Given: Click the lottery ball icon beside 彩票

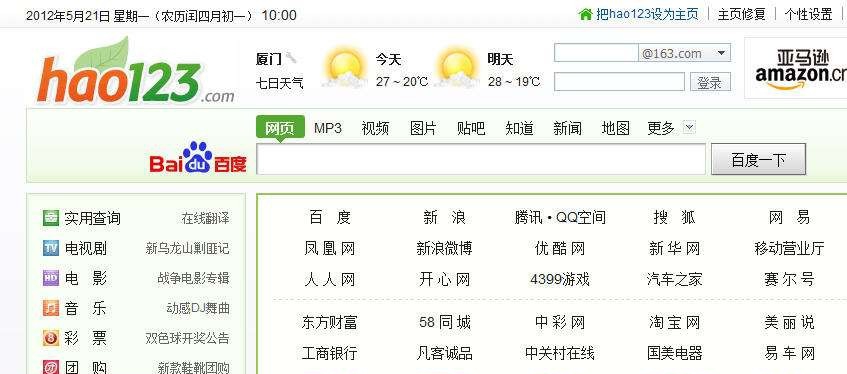Looking at the screenshot, I should 51,338.
